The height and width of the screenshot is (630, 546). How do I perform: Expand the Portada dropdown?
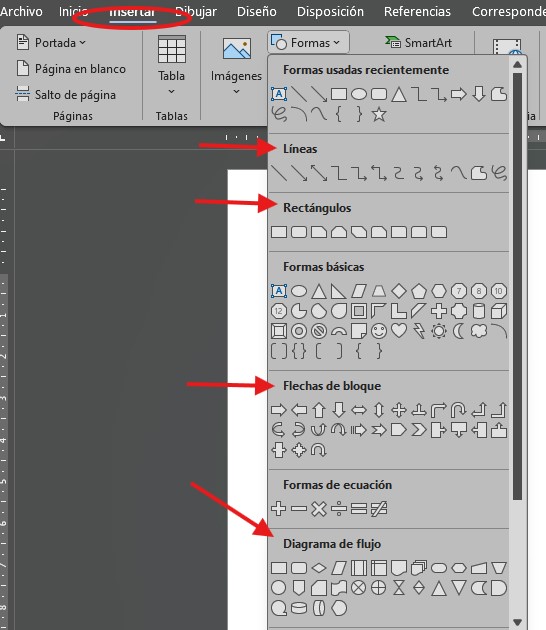pyautogui.click(x=51, y=43)
